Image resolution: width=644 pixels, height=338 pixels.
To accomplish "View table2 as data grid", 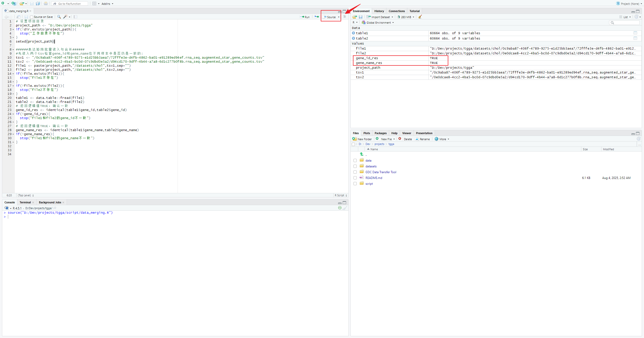I will click(635, 38).
